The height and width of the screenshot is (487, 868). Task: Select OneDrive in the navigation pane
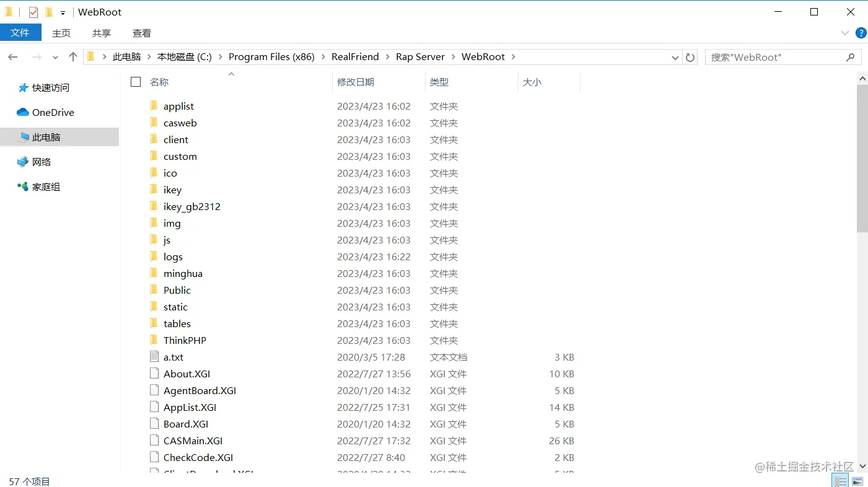(x=46, y=112)
